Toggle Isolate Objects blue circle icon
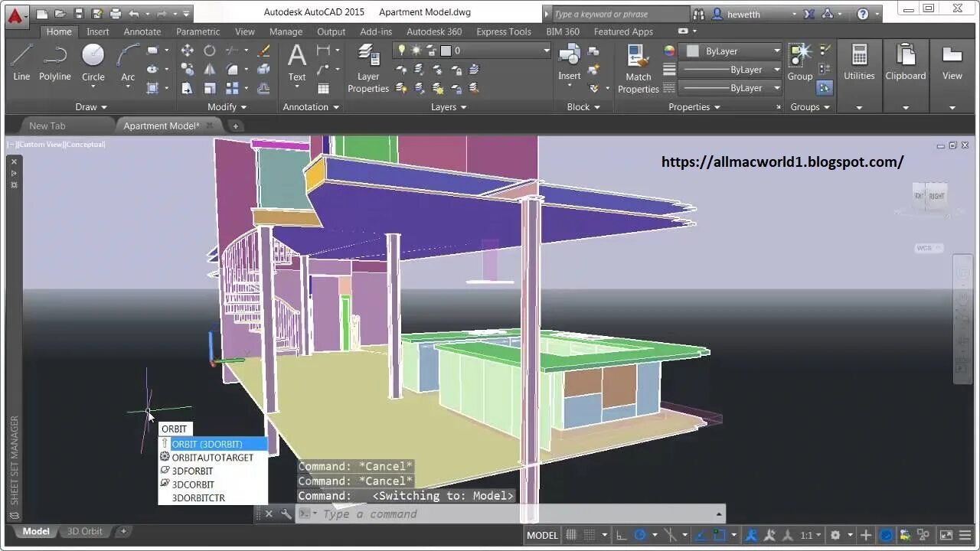This screenshot has width=980, height=551. [887, 535]
